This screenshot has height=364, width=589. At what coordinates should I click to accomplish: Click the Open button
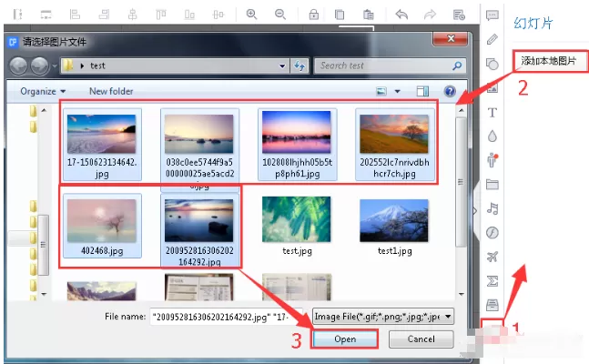pyautogui.click(x=345, y=339)
